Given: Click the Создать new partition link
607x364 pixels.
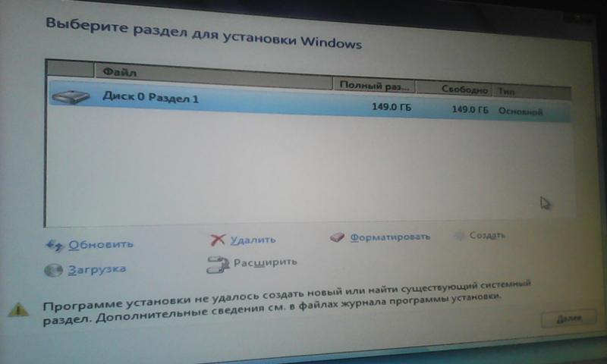Looking at the screenshot, I should tap(487, 235).
